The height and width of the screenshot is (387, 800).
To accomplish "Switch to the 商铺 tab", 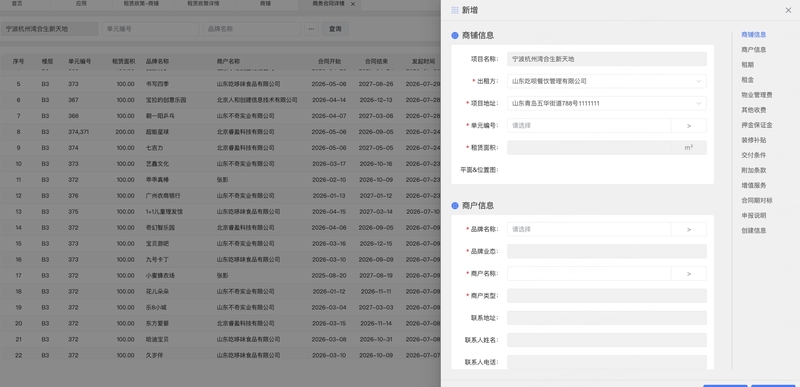I will click(x=265, y=4).
